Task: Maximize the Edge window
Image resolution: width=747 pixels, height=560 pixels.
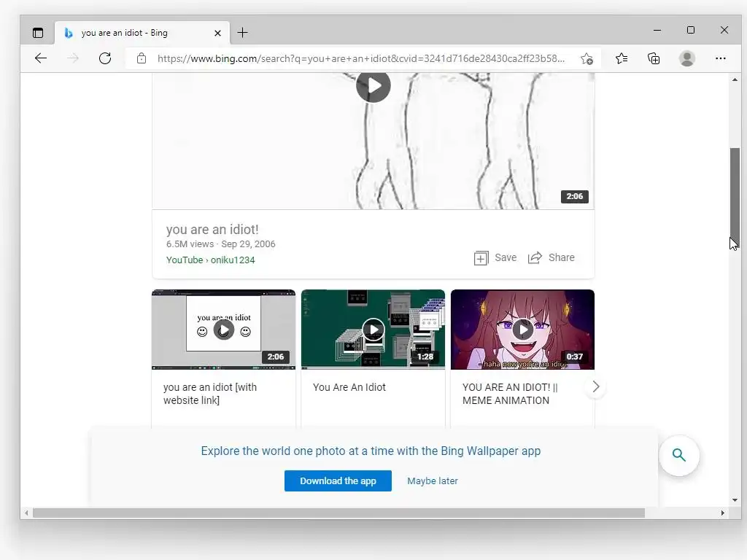Action: click(691, 30)
